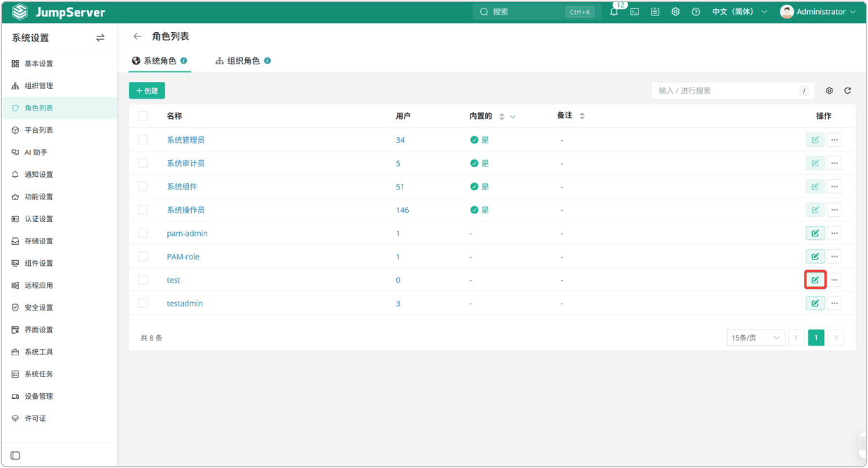Switch to the 组织角色 tab

[x=243, y=61]
